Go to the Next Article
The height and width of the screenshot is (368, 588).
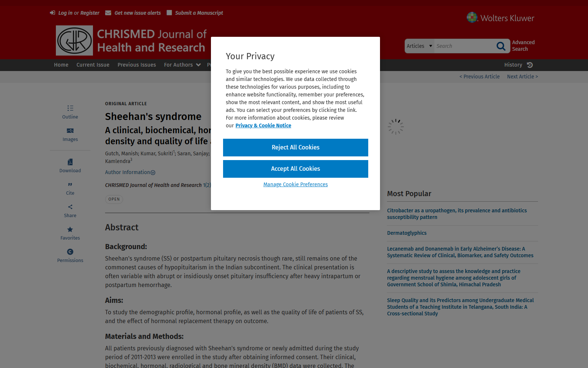(x=522, y=77)
